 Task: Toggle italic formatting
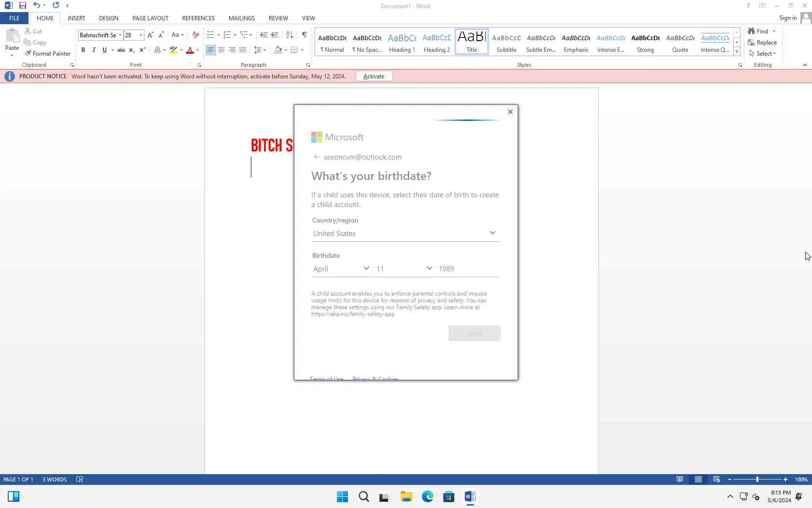tap(94, 50)
